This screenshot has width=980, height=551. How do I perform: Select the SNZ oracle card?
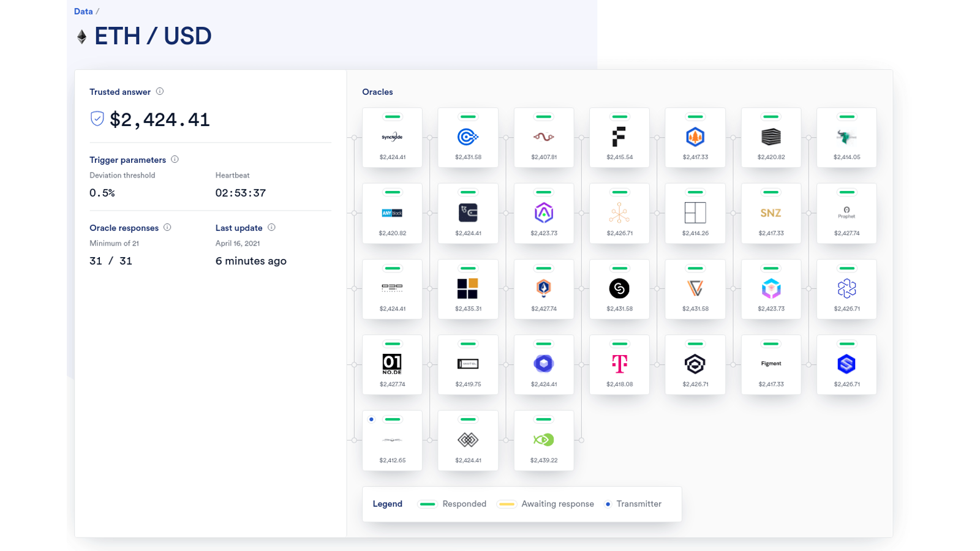pos(771,214)
